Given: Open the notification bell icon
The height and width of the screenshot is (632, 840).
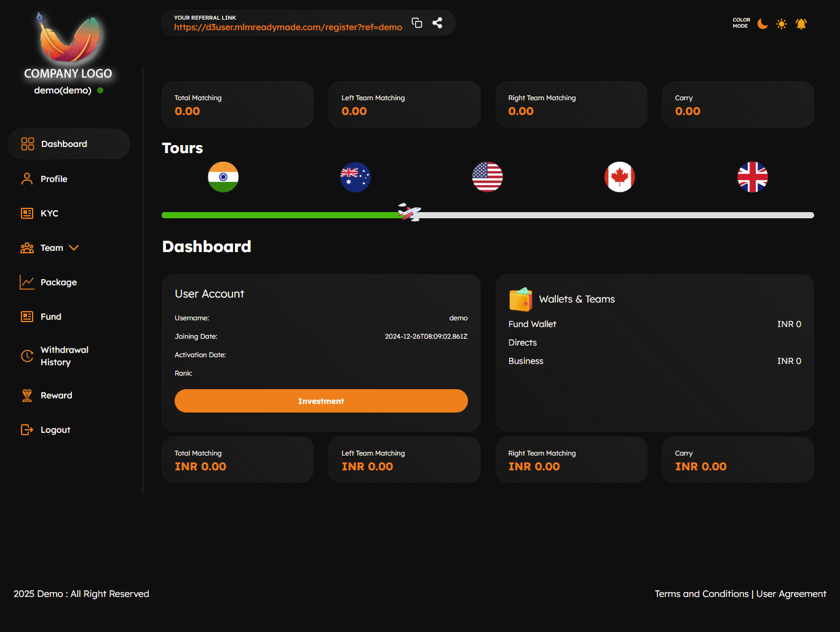Looking at the screenshot, I should [x=801, y=24].
